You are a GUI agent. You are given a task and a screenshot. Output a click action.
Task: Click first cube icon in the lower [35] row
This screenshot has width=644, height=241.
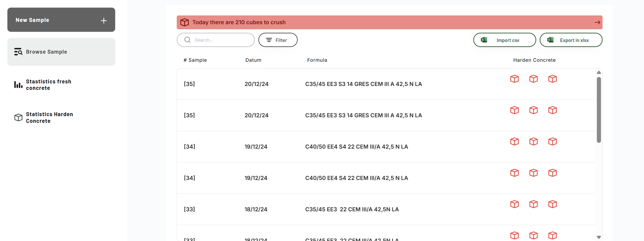[515, 110]
